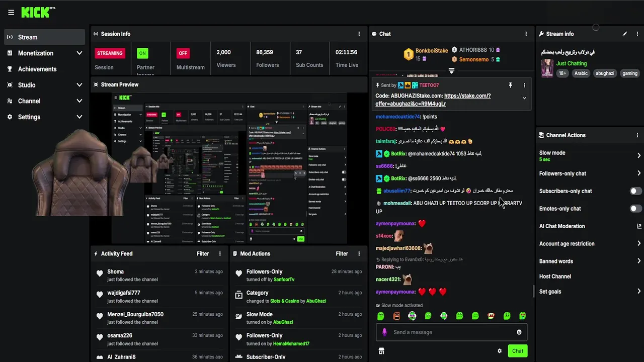
Task: Open Account age restriction options
Action: point(639,244)
